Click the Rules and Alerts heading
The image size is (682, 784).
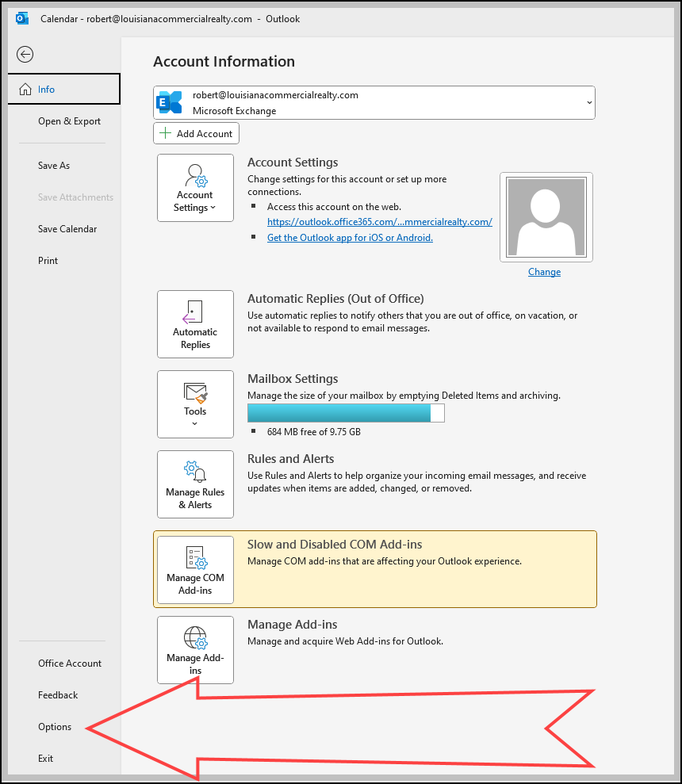coord(291,459)
